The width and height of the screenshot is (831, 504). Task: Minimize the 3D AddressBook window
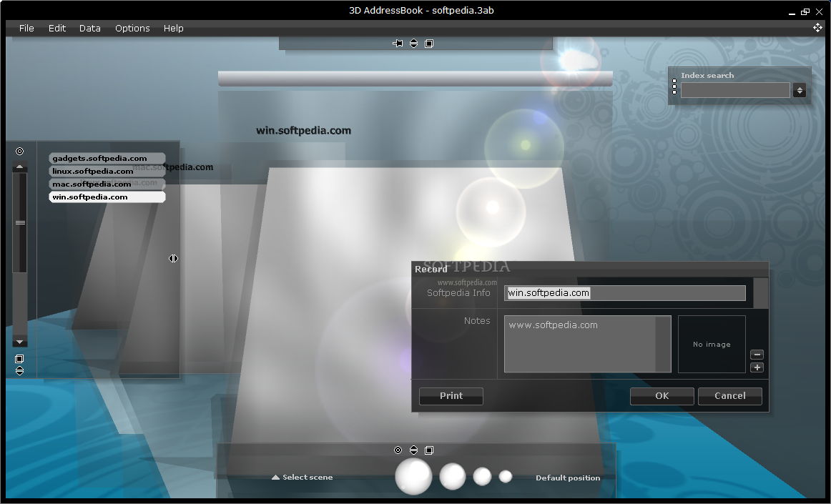tap(792, 14)
